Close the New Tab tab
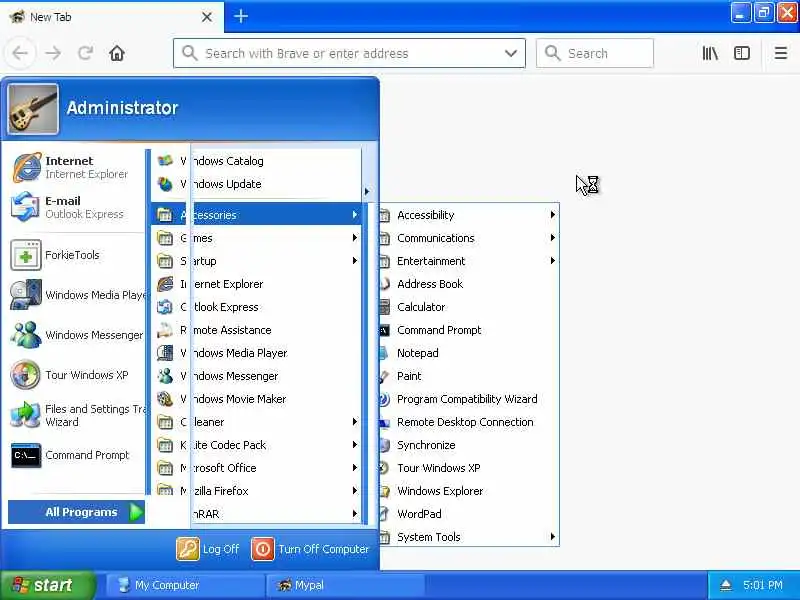The width and height of the screenshot is (800, 600). pos(207,17)
